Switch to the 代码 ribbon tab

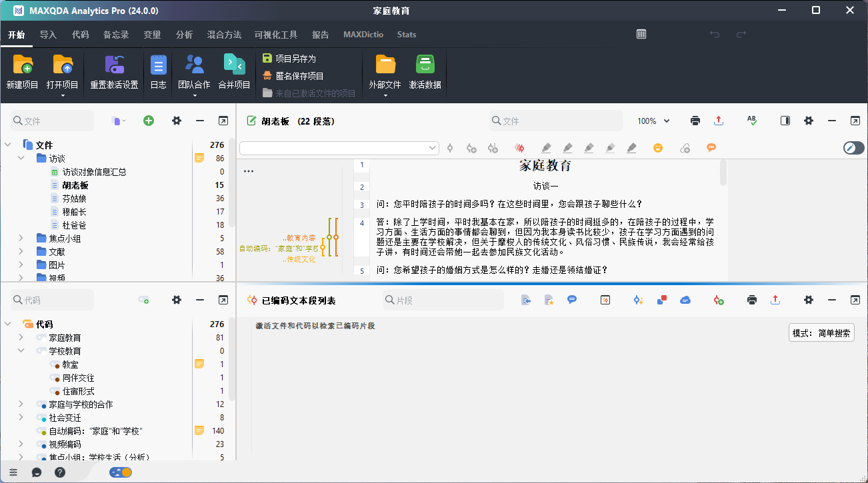coord(81,35)
